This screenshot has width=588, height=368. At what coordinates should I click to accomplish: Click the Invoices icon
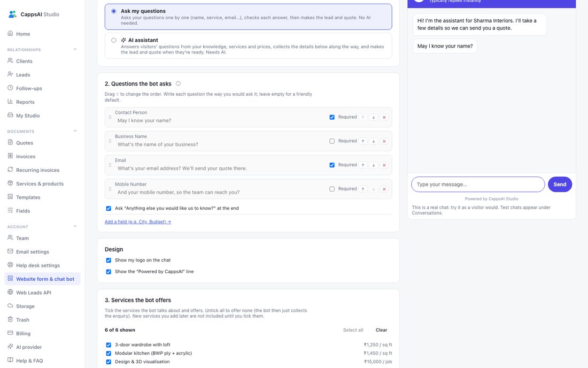[x=10, y=156]
